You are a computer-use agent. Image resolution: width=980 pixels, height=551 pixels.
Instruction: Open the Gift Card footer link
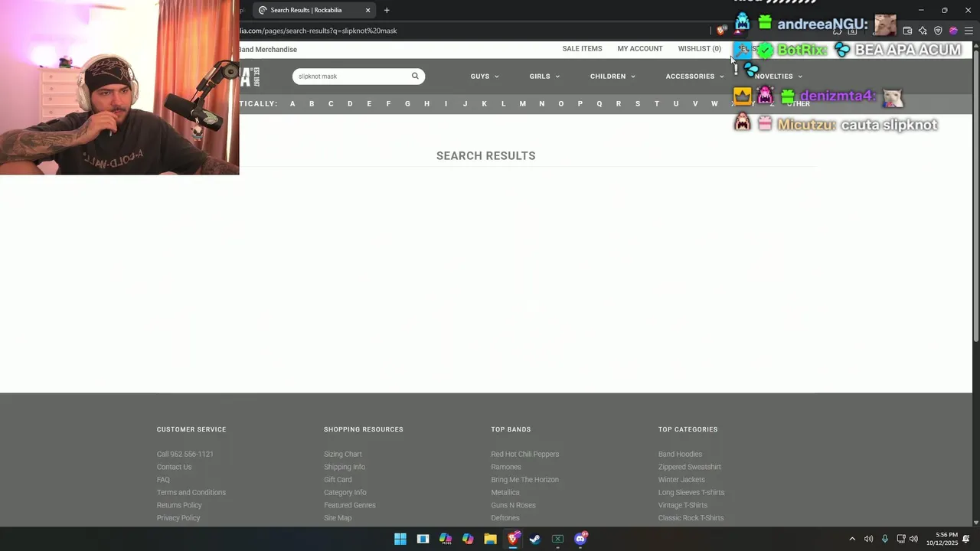[338, 480]
